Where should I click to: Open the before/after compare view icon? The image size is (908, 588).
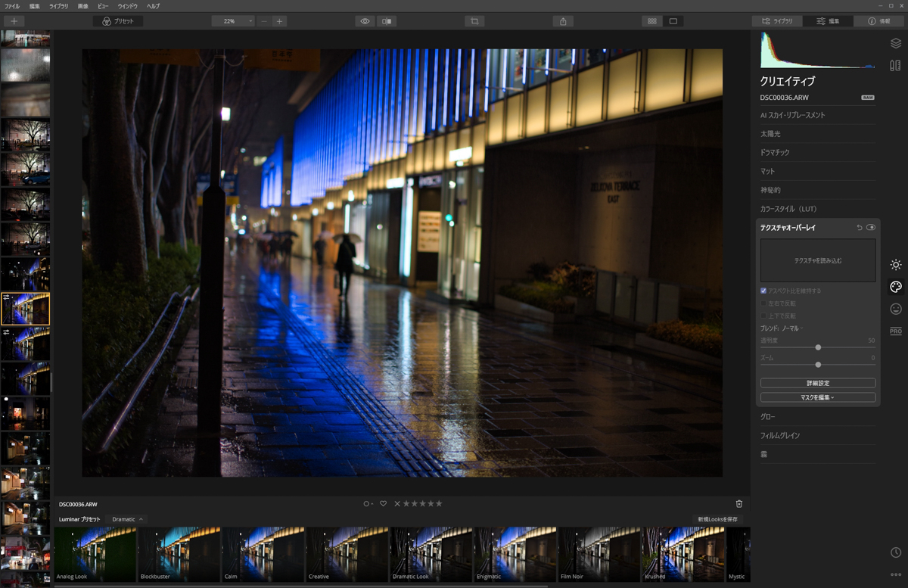pyautogui.click(x=387, y=21)
